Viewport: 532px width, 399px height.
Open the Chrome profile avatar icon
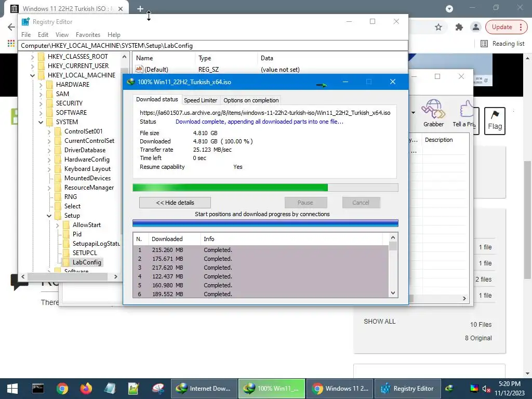click(476, 27)
